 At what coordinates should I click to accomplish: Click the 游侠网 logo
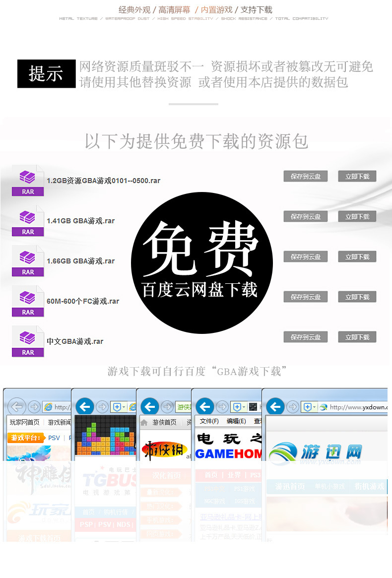click(x=164, y=450)
